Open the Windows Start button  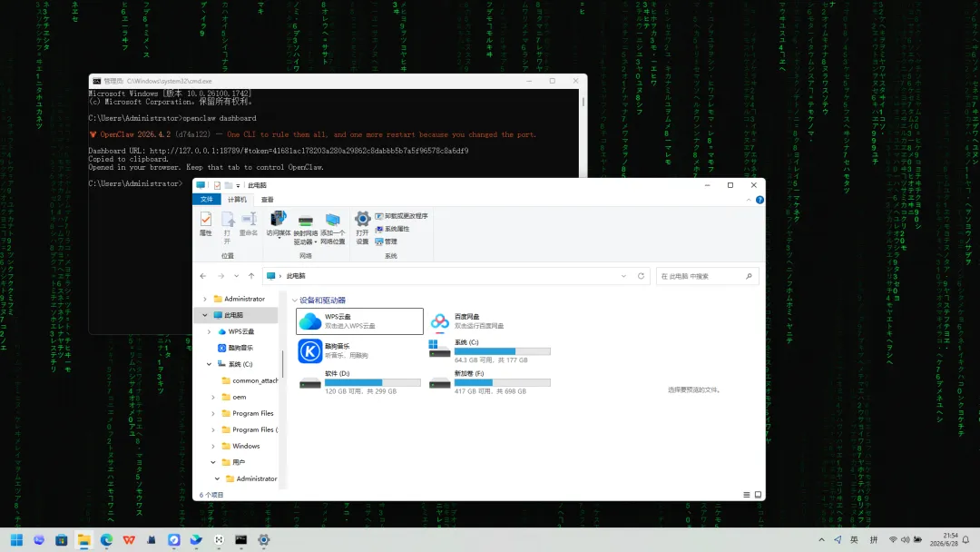click(x=17, y=540)
